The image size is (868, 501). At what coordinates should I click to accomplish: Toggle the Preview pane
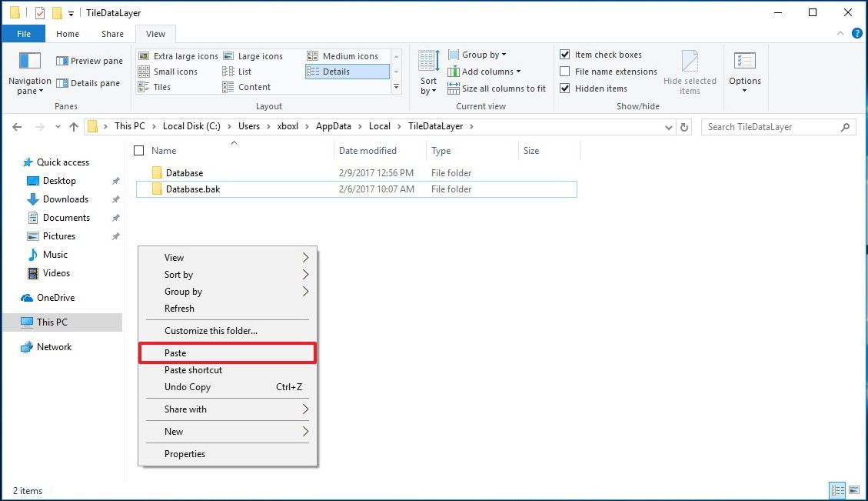pyautogui.click(x=89, y=60)
